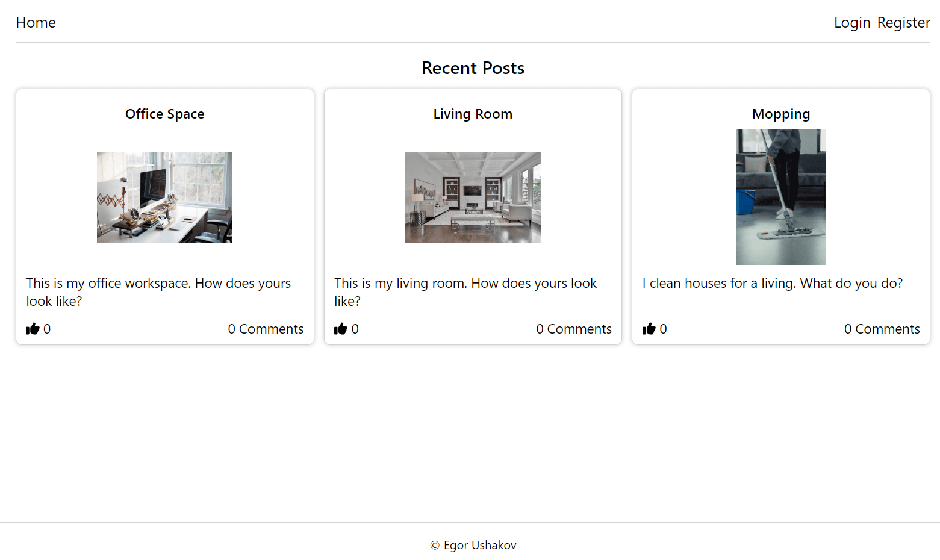Screen dimensions: 940x560
Task: Go to the Home page
Action: click(36, 23)
